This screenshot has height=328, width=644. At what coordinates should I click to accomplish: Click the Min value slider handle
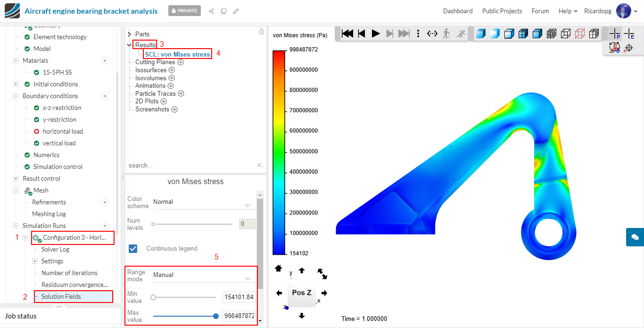[x=153, y=297]
